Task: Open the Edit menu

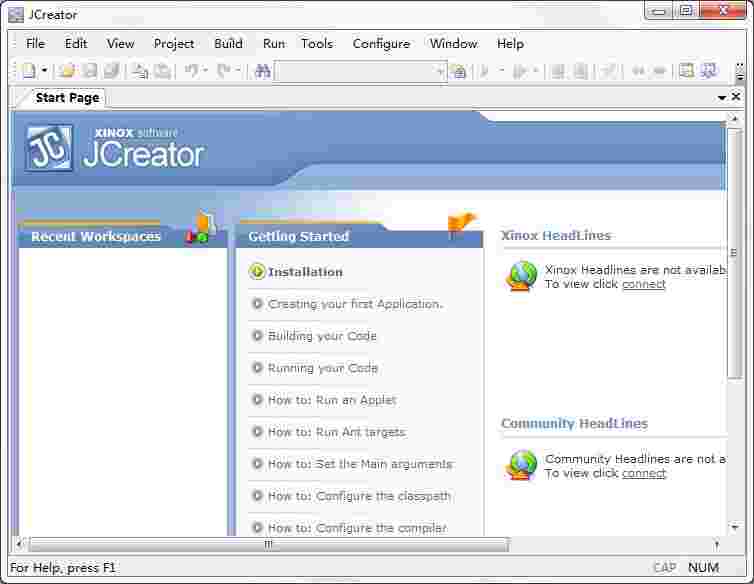Action: 76,44
